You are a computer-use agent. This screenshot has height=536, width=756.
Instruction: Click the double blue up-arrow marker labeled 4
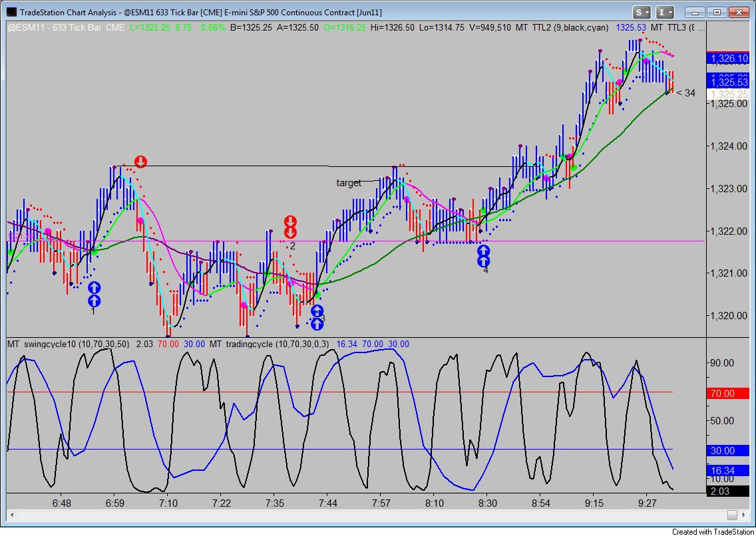click(x=484, y=256)
